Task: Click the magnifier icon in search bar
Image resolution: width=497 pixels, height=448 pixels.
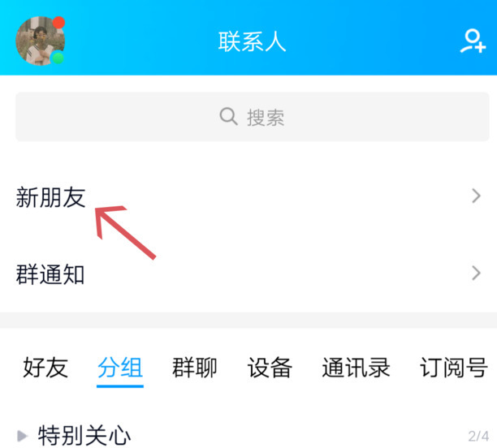Action: 228,116
